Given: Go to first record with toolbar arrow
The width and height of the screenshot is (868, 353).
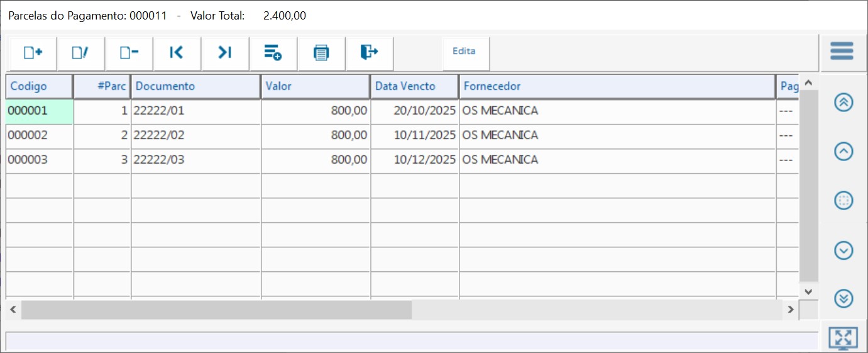Looking at the screenshot, I should click(177, 53).
